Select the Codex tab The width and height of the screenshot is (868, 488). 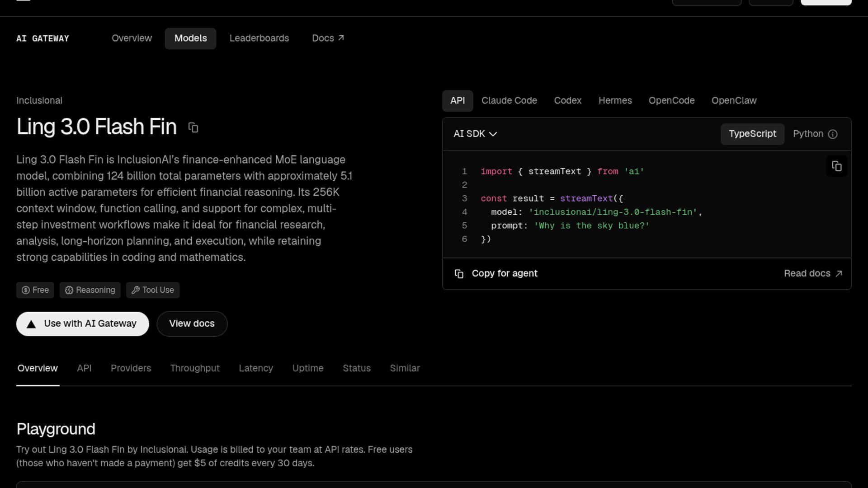point(568,101)
